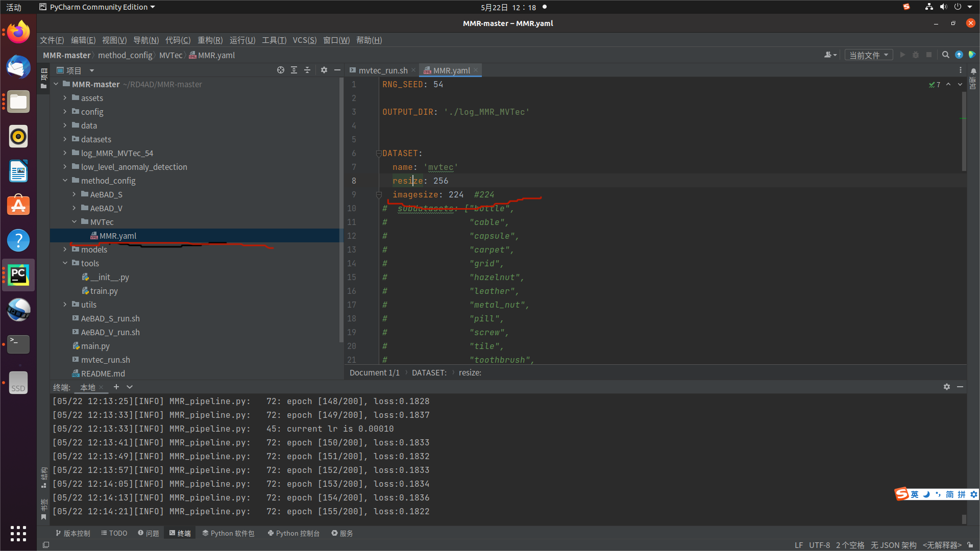Open the 运行(R) menu
Viewport: 980px width, 551px height.
pos(242,40)
